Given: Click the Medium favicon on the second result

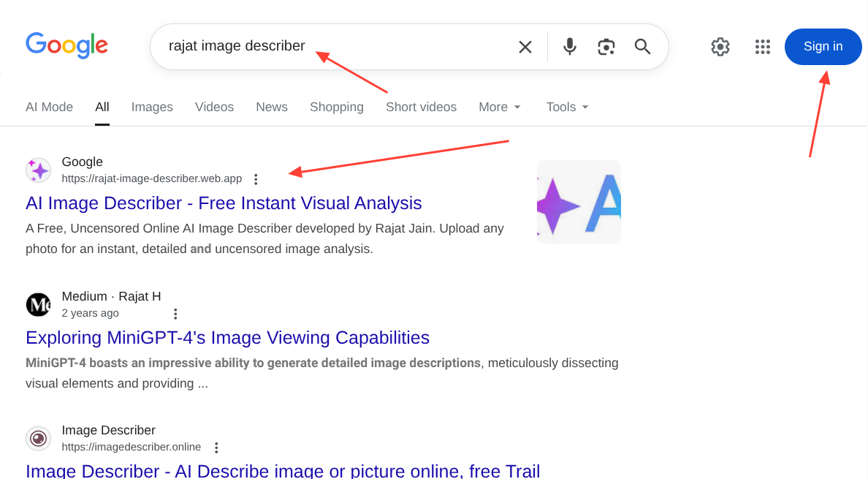Looking at the screenshot, I should (x=38, y=304).
